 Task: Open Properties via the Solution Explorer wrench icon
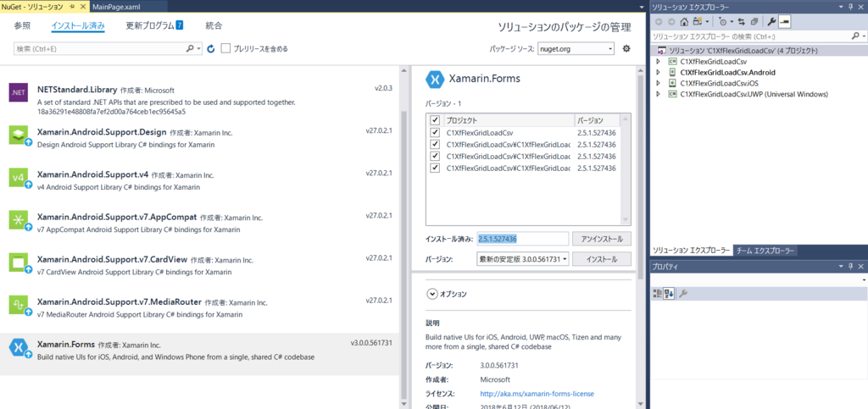coord(771,22)
